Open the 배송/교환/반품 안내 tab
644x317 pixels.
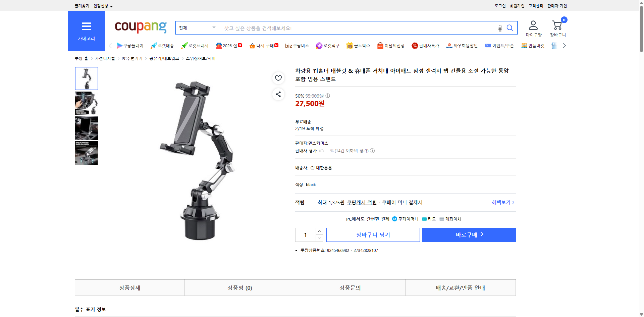tap(460, 287)
